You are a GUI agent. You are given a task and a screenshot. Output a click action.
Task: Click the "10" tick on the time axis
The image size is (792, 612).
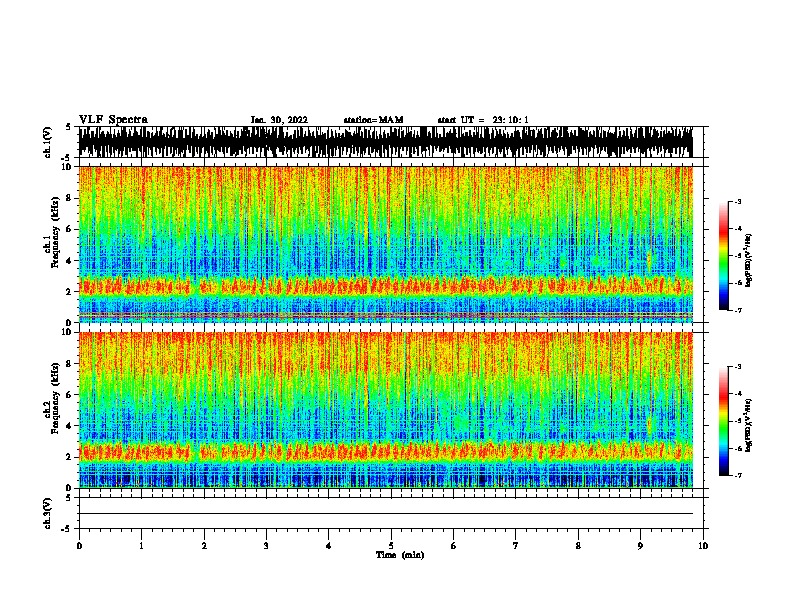coord(703,546)
